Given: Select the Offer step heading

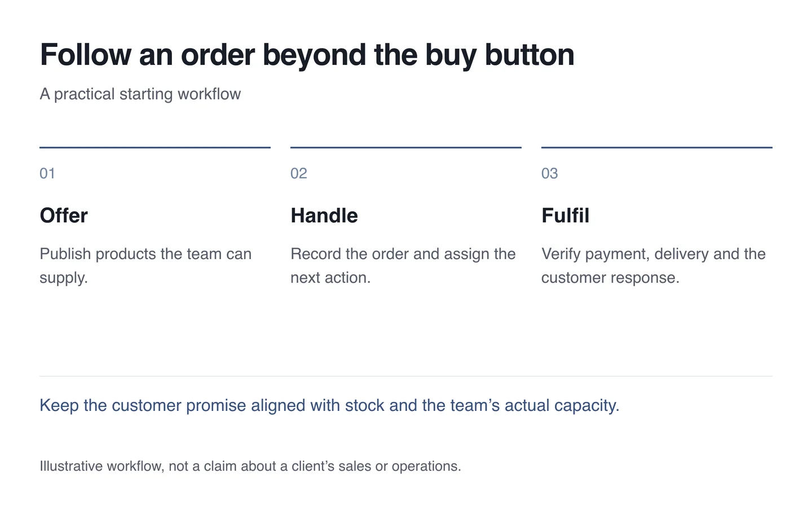Looking at the screenshot, I should tap(64, 216).
